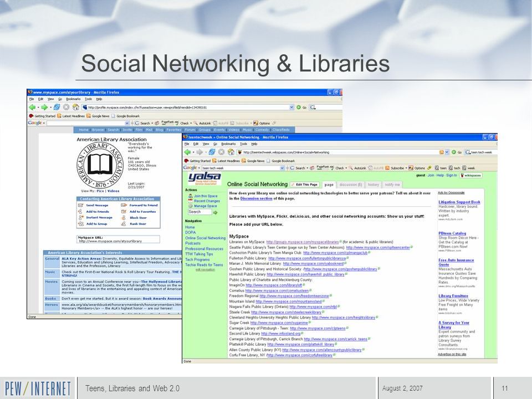Click the Back arrow in the MySpace Firefox window
This screenshot has height=399, width=532.
pos(32,107)
